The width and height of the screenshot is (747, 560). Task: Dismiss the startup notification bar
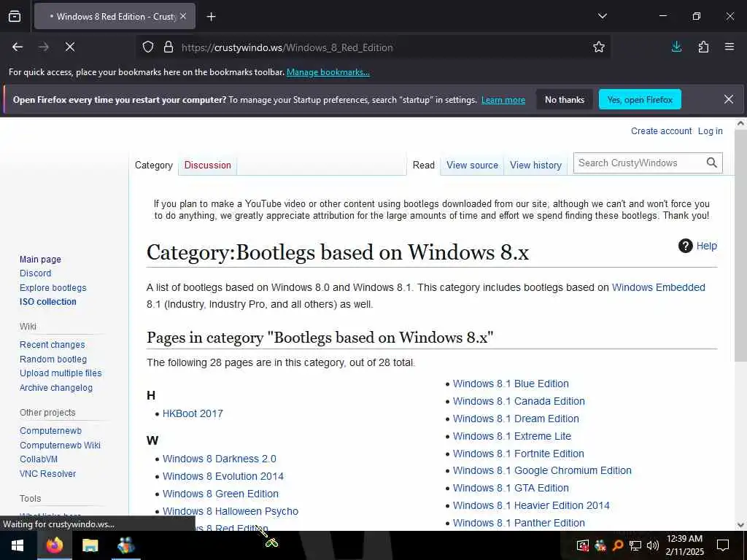click(x=729, y=99)
